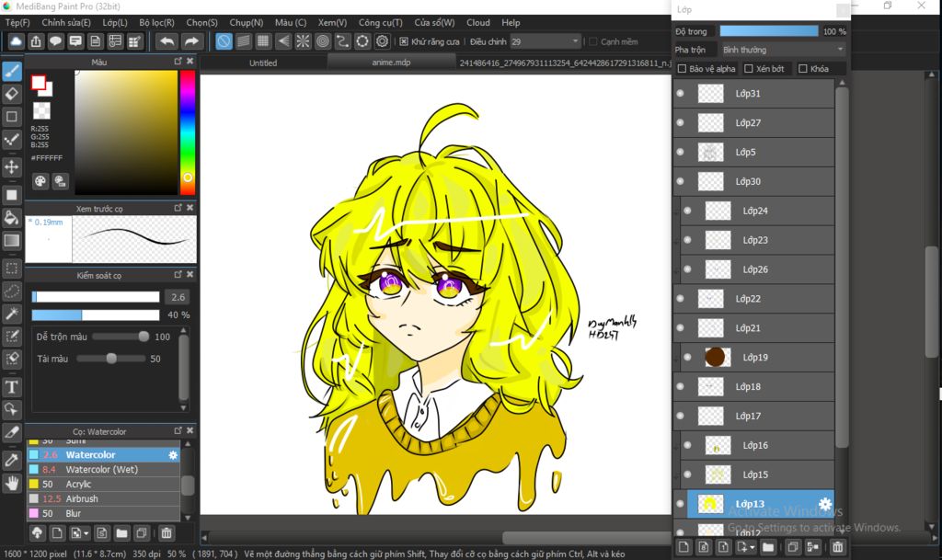Select Airbrush brush
The height and width of the screenshot is (560, 942).
tap(103, 498)
